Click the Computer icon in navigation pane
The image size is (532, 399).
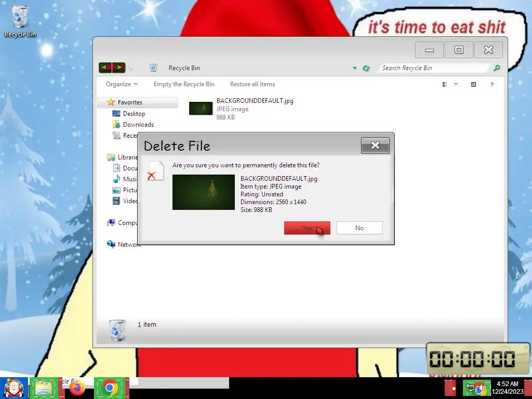click(111, 222)
